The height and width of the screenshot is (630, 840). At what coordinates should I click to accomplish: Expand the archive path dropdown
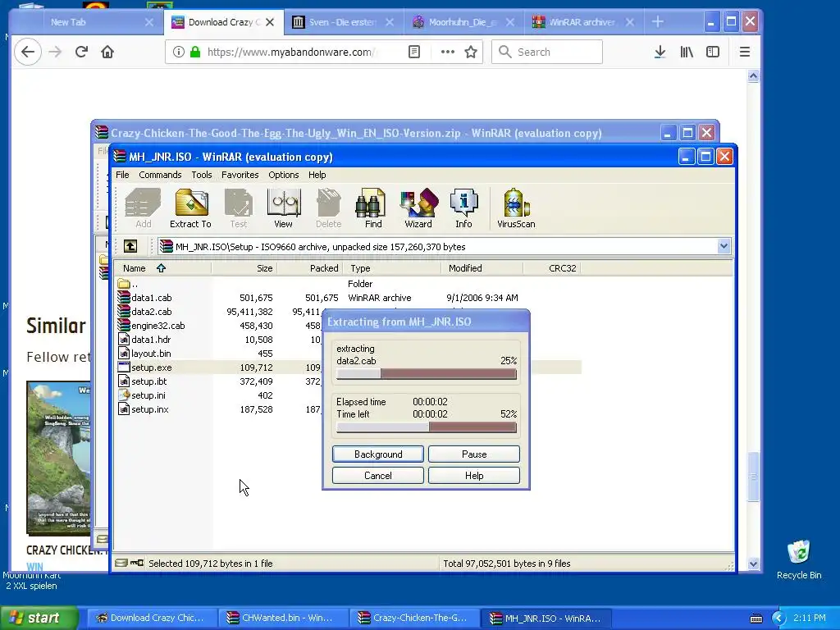pyautogui.click(x=724, y=246)
